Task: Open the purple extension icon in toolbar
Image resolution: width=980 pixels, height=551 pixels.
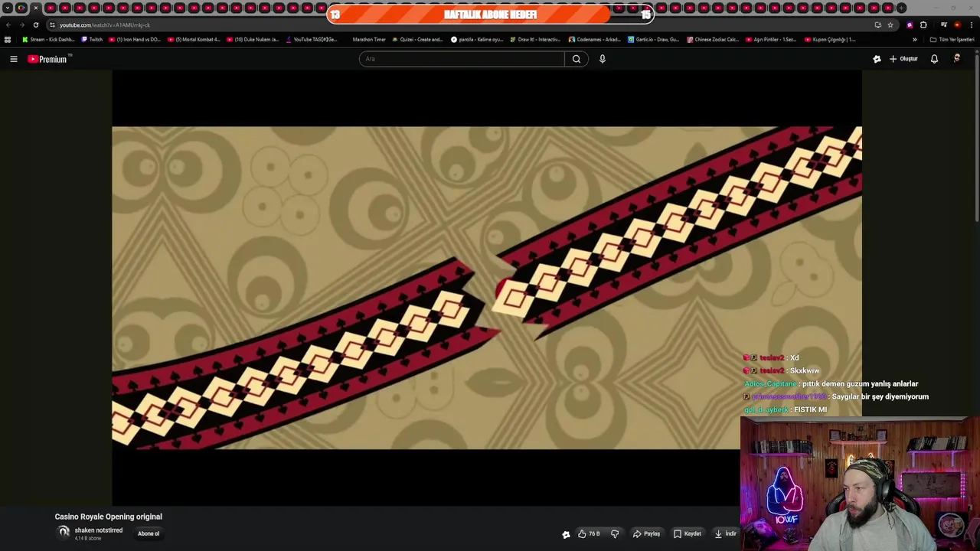Action: pyautogui.click(x=910, y=24)
